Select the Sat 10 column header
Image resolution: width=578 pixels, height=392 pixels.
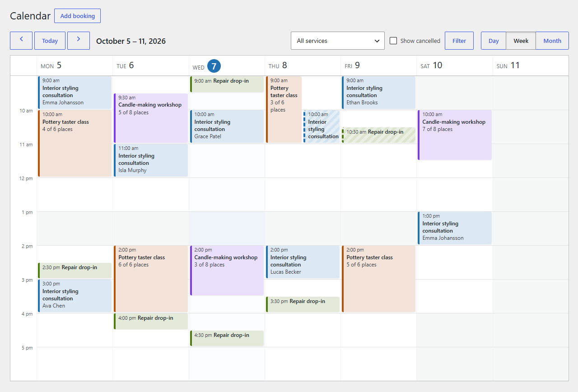click(455, 66)
